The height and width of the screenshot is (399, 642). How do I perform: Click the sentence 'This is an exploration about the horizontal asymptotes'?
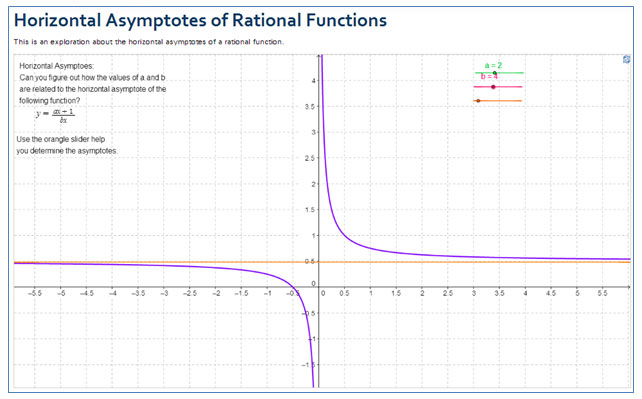[x=149, y=42]
